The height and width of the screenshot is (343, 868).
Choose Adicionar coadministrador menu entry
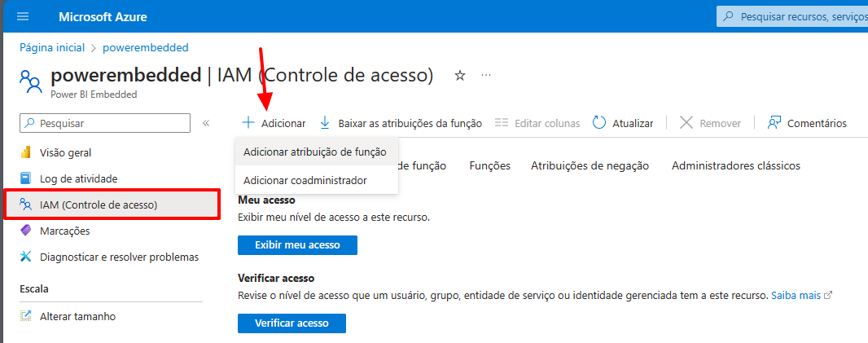305,180
